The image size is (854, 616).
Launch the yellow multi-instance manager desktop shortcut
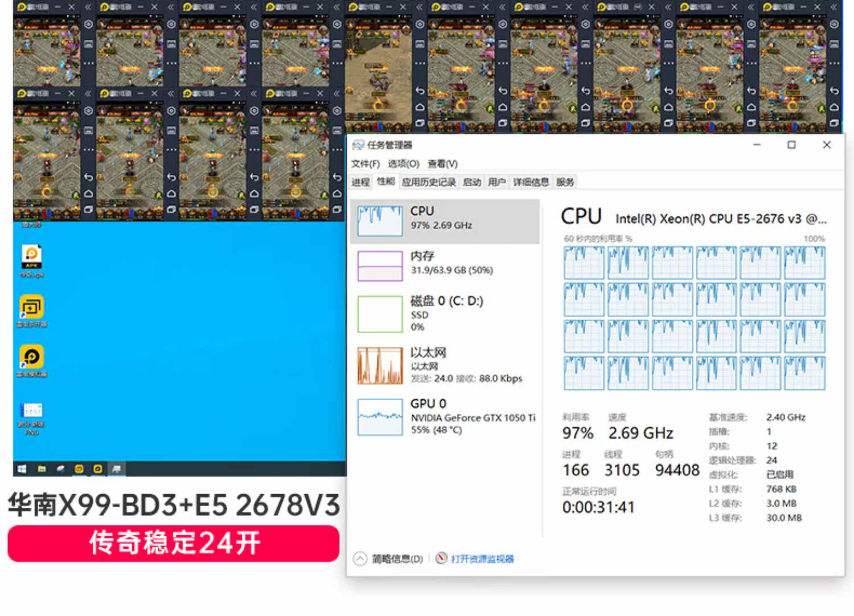tap(32, 311)
